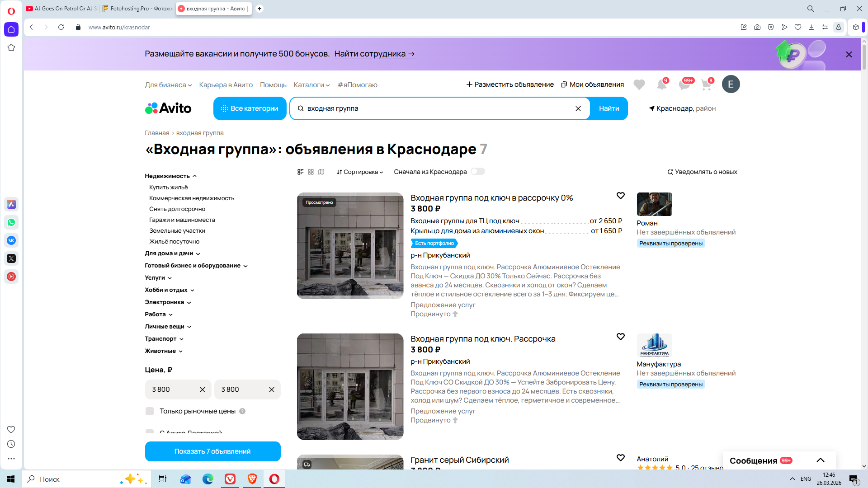Screen dimensions: 868x488
Task: Expand the 'Для дома и дачи' category
Action: [x=172, y=253]
